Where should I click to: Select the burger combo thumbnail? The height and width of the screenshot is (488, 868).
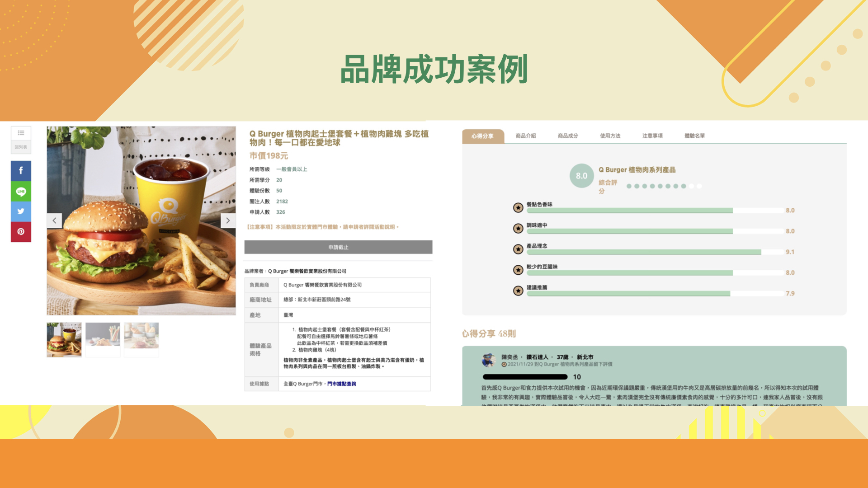coord(64,340)
